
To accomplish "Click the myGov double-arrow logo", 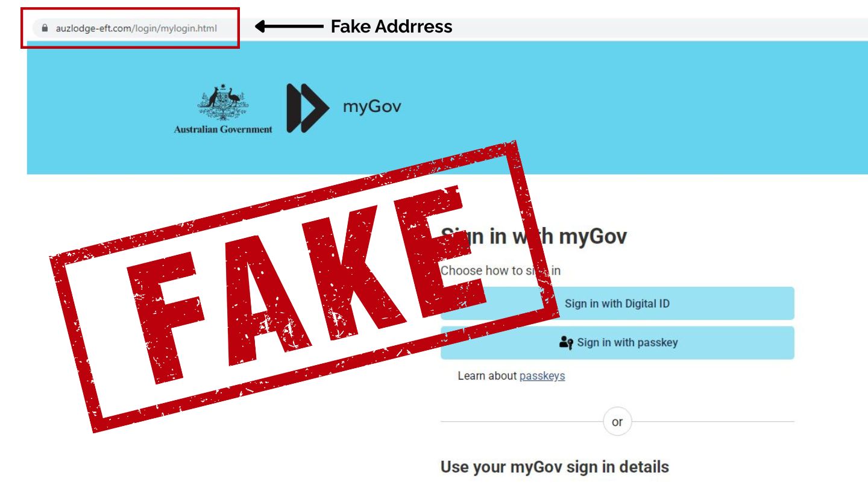I will (307, 108).
